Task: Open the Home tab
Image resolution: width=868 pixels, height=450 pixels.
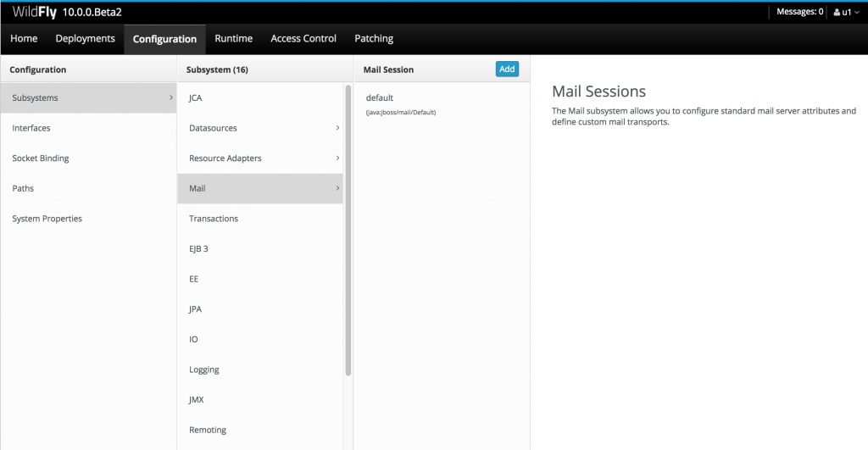Action: [24, 38]
